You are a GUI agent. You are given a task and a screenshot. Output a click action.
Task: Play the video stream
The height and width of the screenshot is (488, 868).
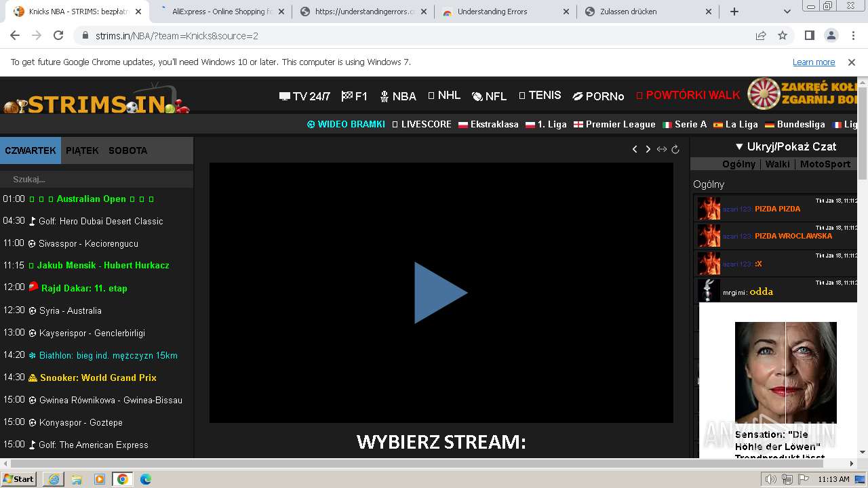pyautogui.click(x=441, y=293)
